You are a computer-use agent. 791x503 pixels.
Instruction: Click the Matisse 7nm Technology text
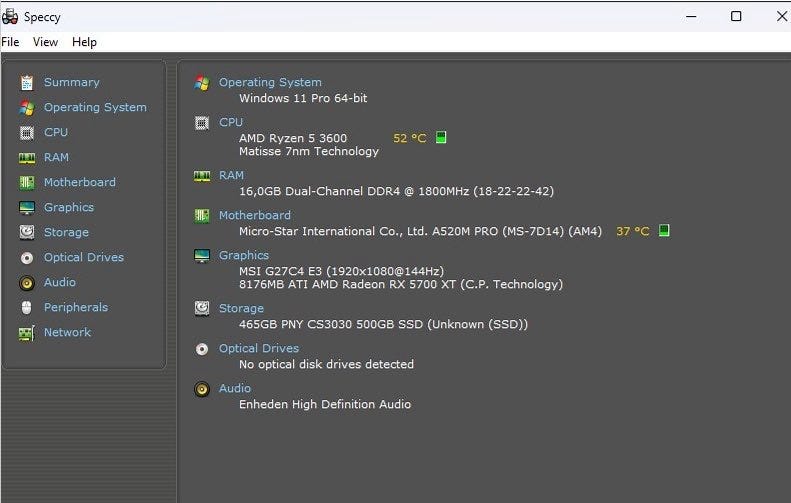tap(309, 151)
